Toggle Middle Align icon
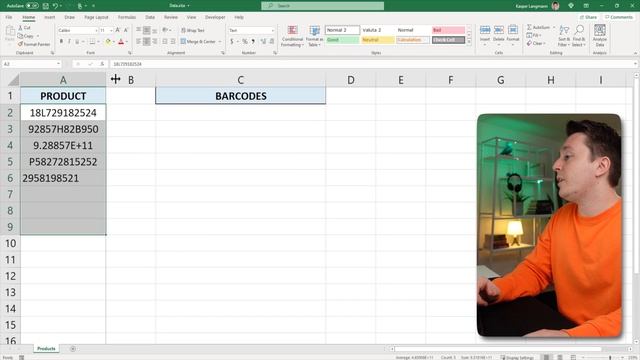The height and width of the screenshot is (360, 640). (x=147, y=30)
